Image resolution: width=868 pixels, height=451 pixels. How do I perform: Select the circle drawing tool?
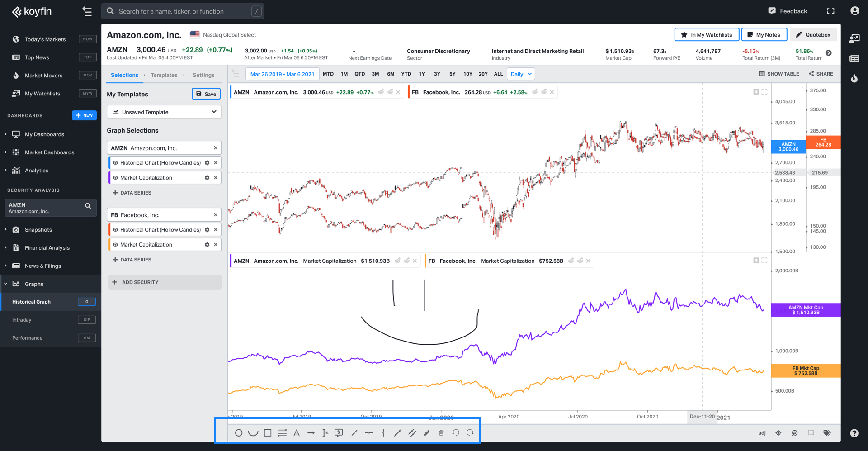[239, 433]
